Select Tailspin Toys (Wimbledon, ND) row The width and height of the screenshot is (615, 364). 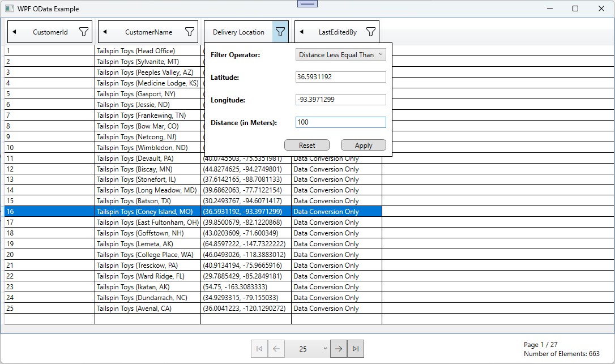click(x=142, y=148)
